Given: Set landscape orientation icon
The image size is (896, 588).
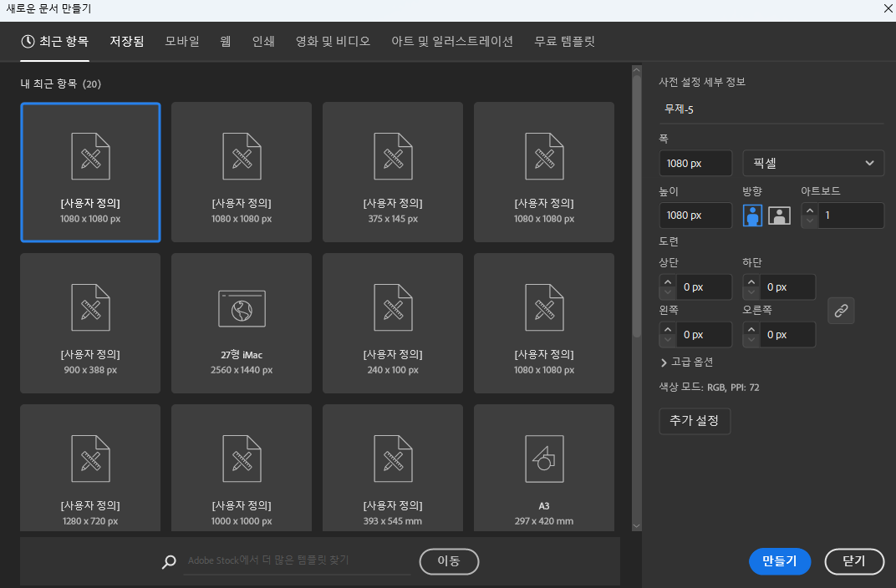Looking at the screenshot, I should 780,215.
